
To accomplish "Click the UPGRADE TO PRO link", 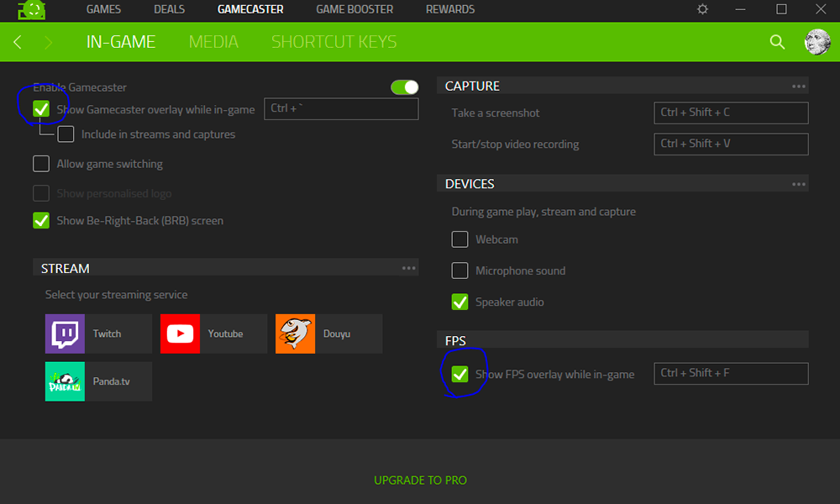I will tap(420, 480).
